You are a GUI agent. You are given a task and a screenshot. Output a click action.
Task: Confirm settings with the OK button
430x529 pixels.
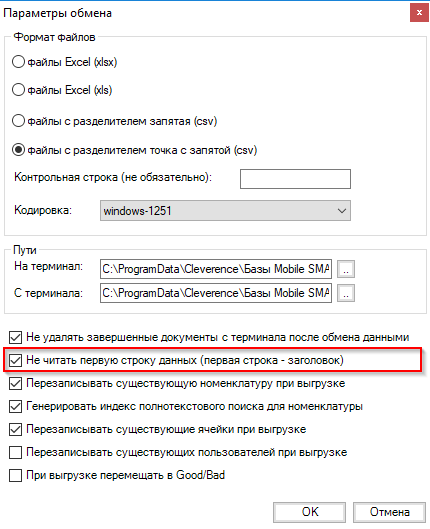[310, 512]
